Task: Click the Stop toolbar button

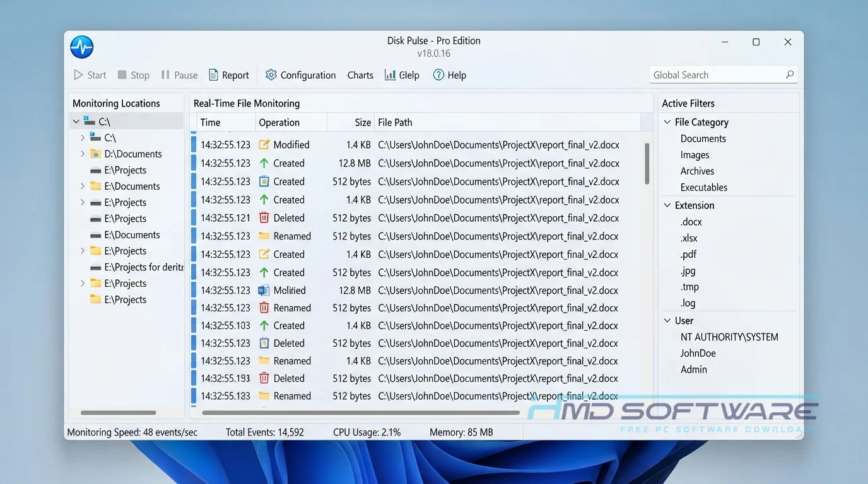Action: point(133,75)
